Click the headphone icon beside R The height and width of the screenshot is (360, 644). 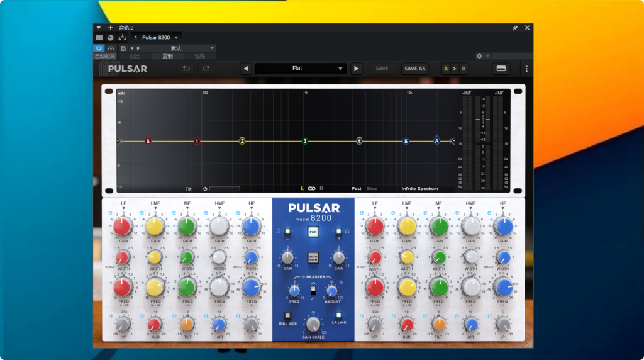(347, 232)
